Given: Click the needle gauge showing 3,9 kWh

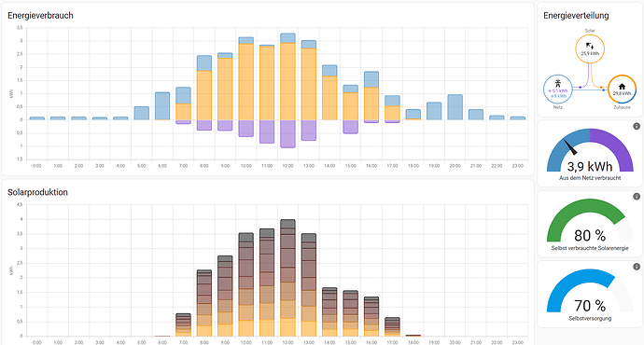Looking at the screenshot, I should click(x=590, y=150).
